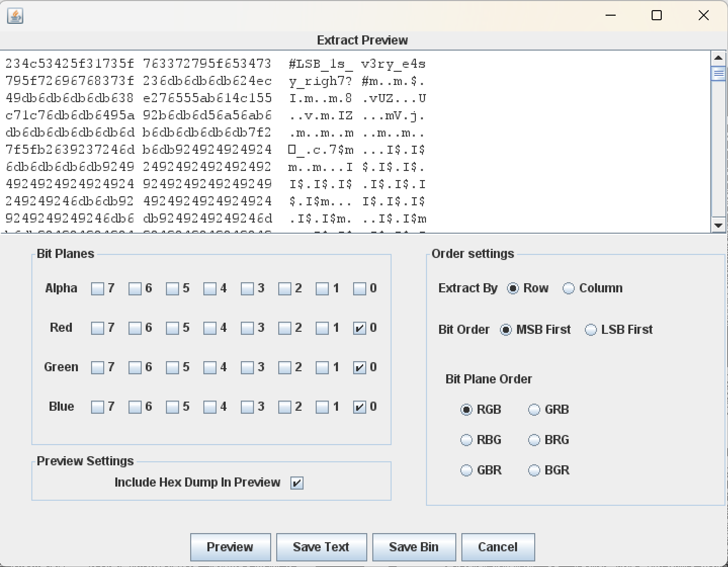
Task: Tick Alpha bit plane 3
Action: click(247, 289)
